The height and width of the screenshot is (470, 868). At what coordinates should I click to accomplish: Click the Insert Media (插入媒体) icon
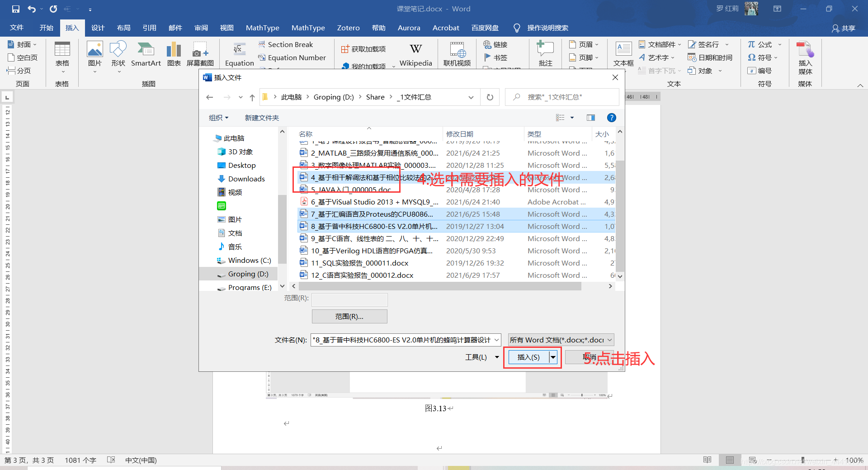point(805,58)
